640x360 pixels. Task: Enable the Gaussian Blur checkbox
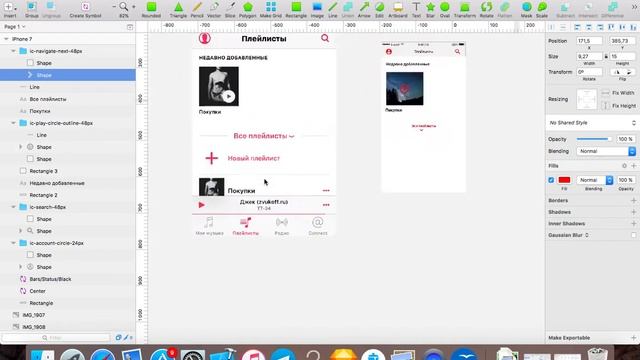(633, 235)
